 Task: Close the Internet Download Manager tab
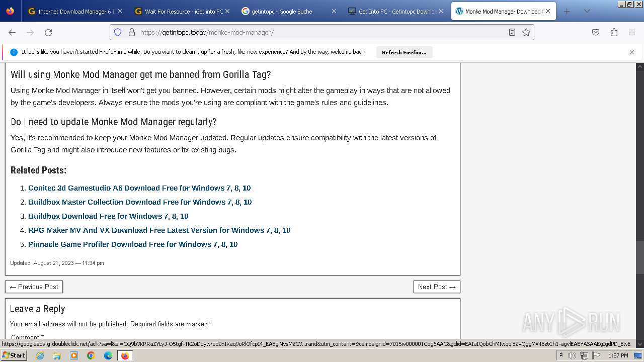click(x=120, y=11)
